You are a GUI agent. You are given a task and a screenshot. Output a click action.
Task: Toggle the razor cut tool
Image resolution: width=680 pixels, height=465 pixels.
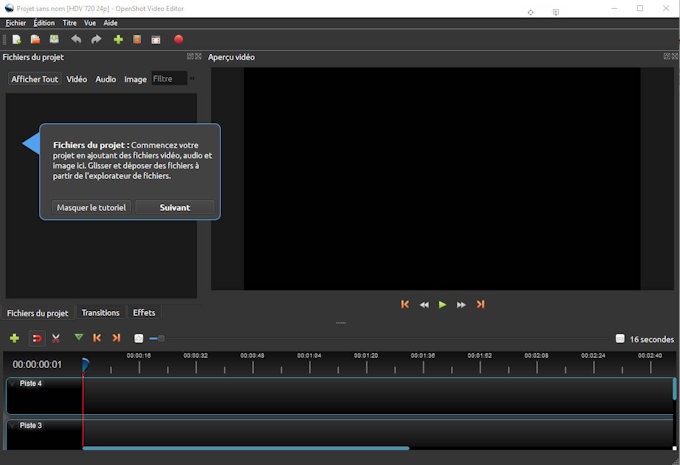coord(56,338)
